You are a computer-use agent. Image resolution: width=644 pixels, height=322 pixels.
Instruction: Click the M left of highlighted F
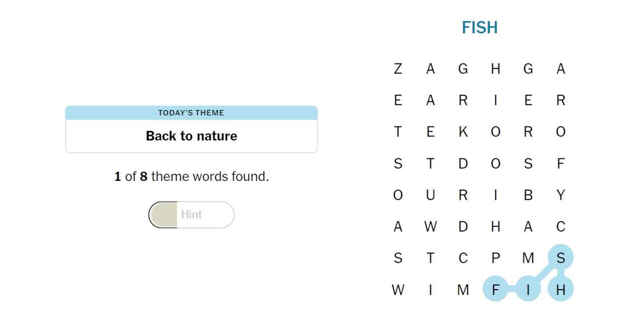pyautogui.click(x=463, y=290)
